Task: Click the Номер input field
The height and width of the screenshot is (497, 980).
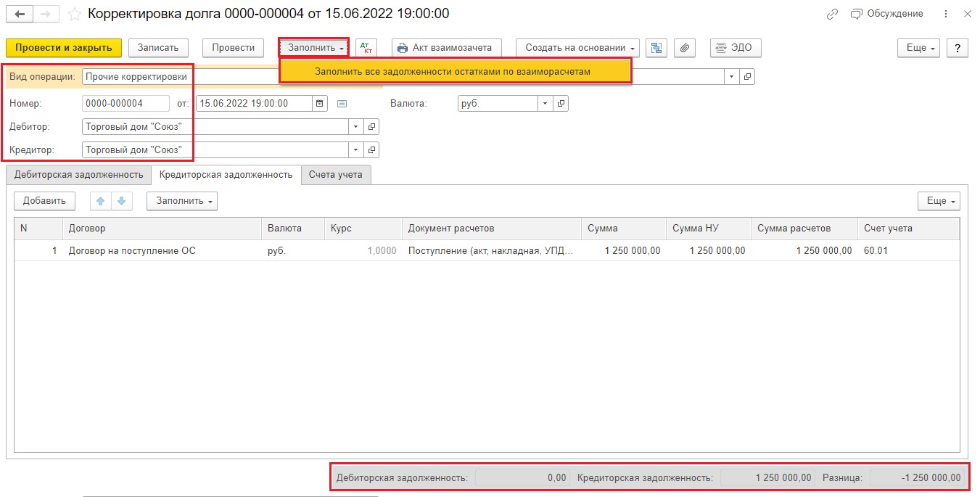Action: [126, 104]
